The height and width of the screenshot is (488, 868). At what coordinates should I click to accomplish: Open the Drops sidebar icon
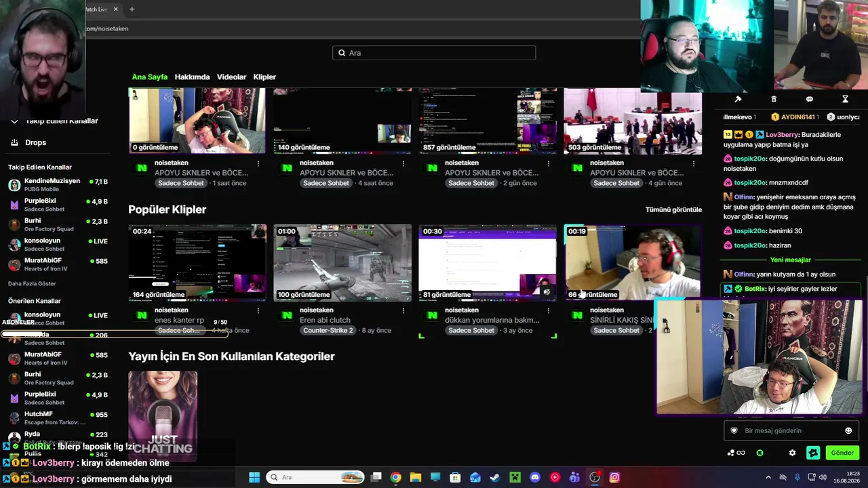[14, 142]
